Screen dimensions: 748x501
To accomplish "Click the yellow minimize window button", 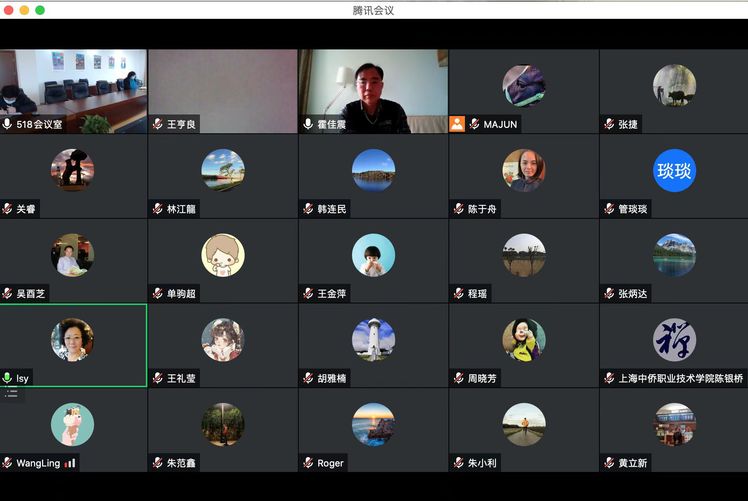I will click(x=24, y=10).
